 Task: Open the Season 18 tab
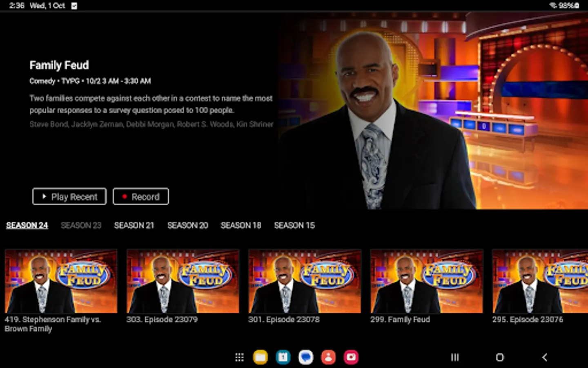241,225
